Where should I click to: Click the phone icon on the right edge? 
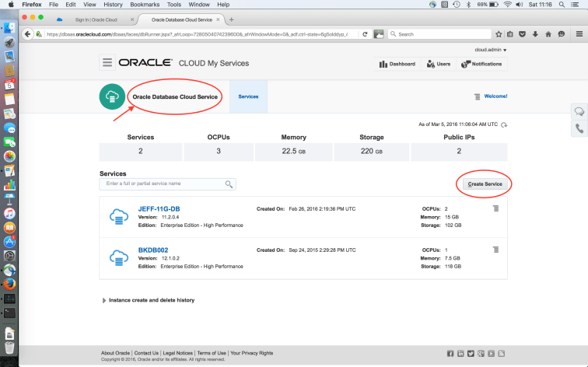579,129
